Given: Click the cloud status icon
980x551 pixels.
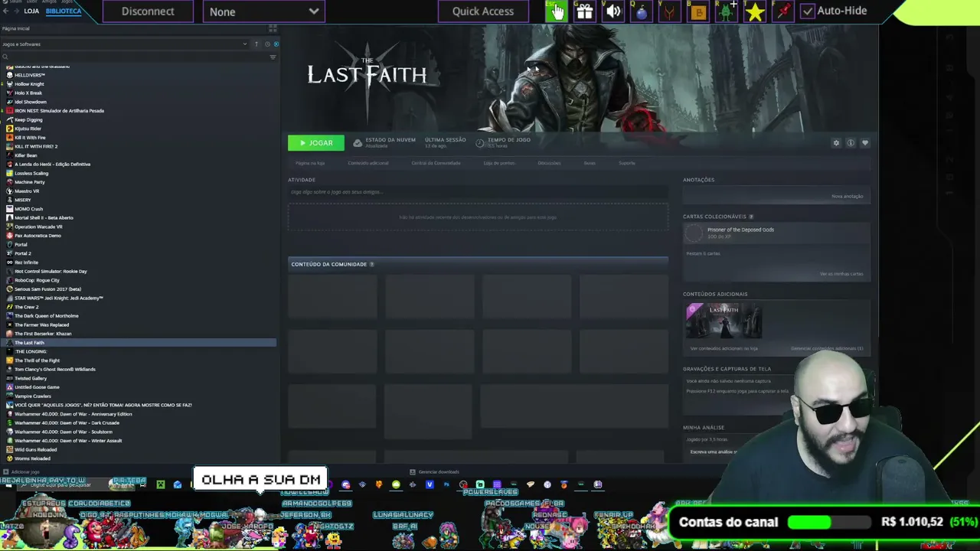Looking at the screenshot, I should (358, 143).
